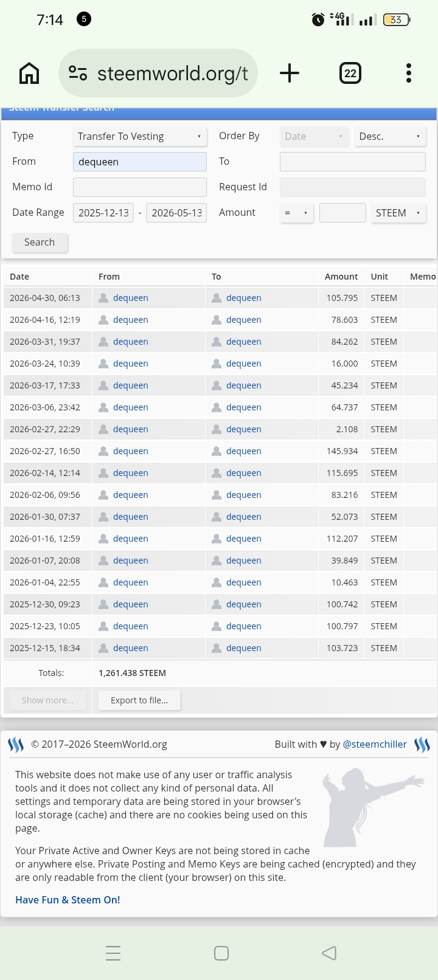This screenshot has height=980, width=438.
Task: Focus the Amount value field
Action: tap(342, 213)
